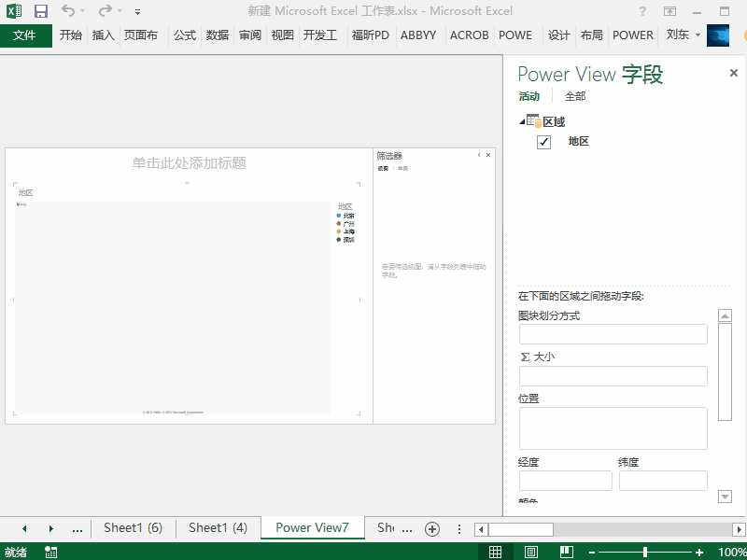Open the 审阅 ribbon tab
Viewport: 747px width, 560px height.
click(x=250, y=35)
